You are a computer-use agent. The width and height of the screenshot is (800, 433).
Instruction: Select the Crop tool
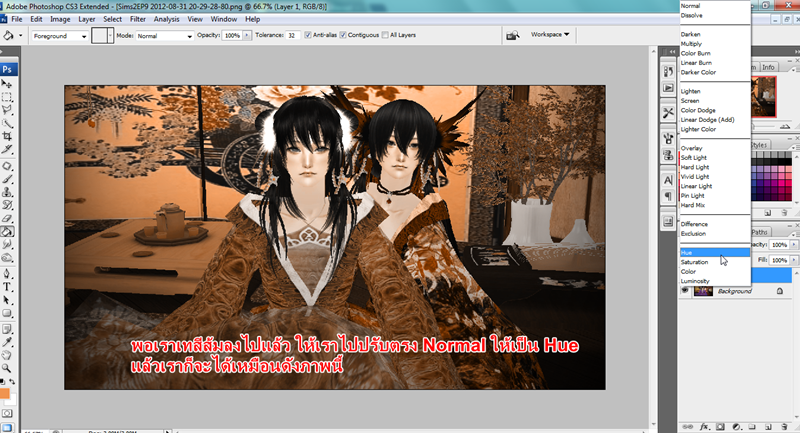click(7, 136)
